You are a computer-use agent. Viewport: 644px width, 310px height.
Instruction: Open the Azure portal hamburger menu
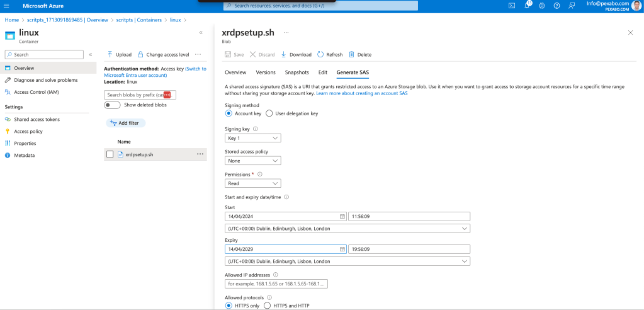6,6
